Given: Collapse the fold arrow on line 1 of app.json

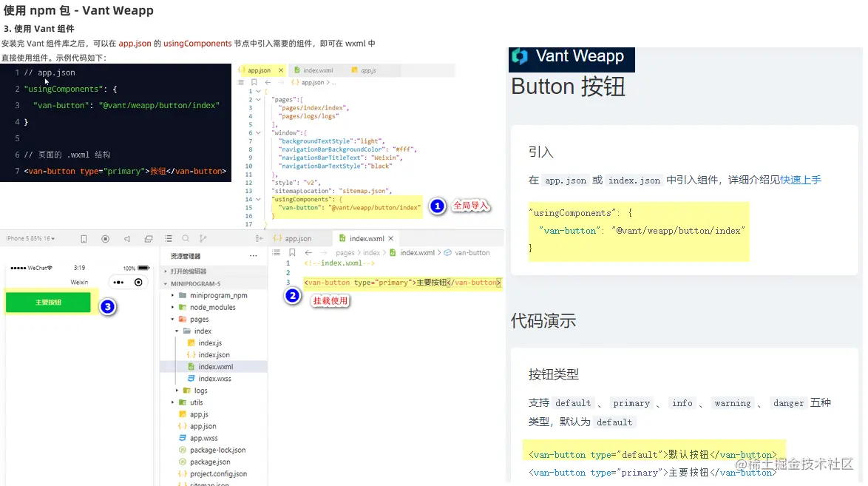Looking at the screenshot, I should click(258, 92).
